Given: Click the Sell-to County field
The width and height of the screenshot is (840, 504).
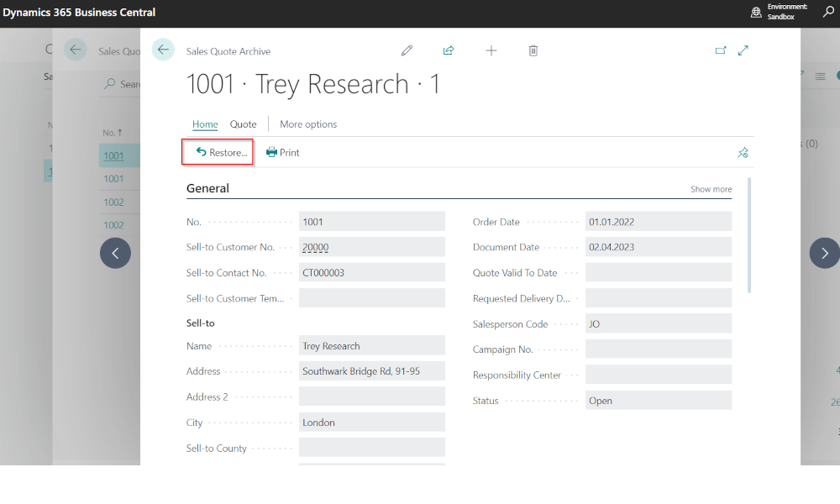Looking at the screenshot, I should pos(372,448).
